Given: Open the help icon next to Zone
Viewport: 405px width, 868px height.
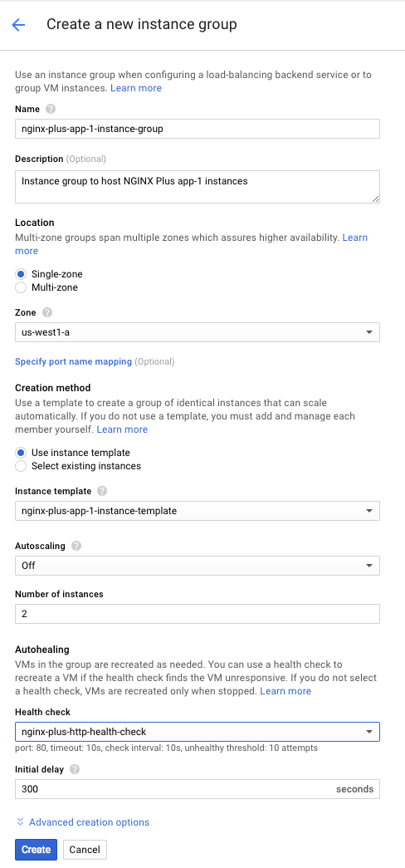Looking at the screenshot, I should coord(47,313).
